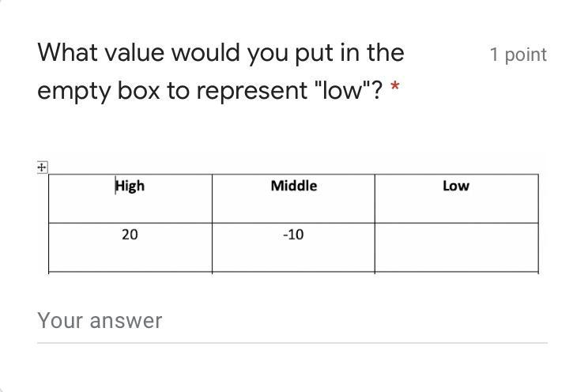Click the word "represent" in the question
The width and height of the screenshot is (573, 392).
(x=252, y=92)
